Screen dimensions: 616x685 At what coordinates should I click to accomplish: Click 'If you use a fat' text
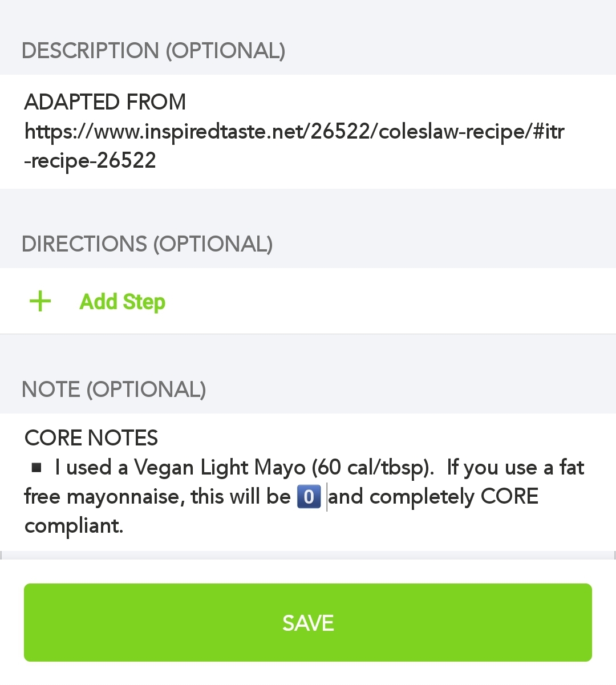(x=516, y=468)
